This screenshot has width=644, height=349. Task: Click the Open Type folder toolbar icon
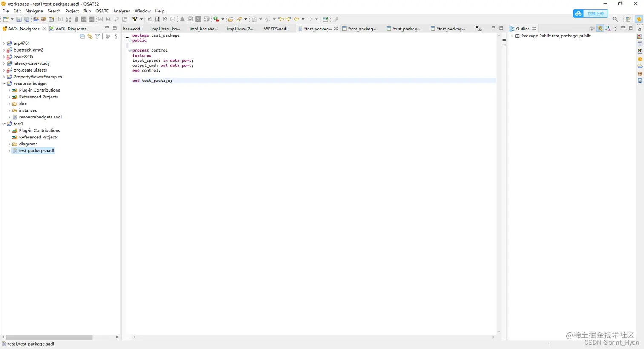click(x=230, y=19)
